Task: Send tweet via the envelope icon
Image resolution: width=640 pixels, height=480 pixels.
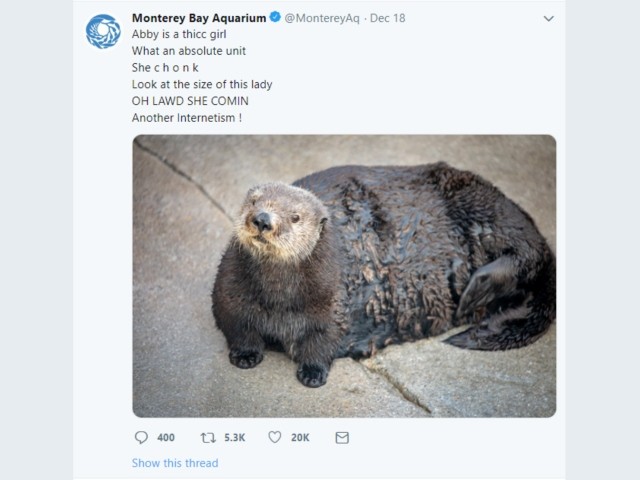Action: [x=342, y=438]
